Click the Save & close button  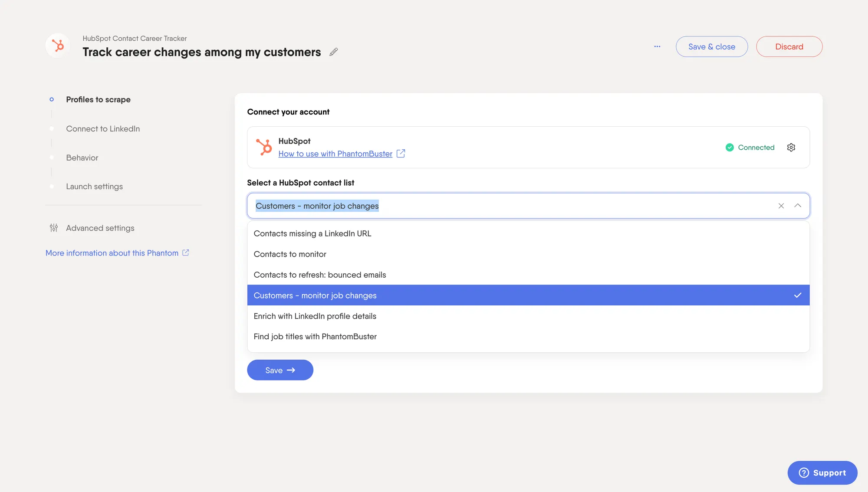[x=711, y=46]
